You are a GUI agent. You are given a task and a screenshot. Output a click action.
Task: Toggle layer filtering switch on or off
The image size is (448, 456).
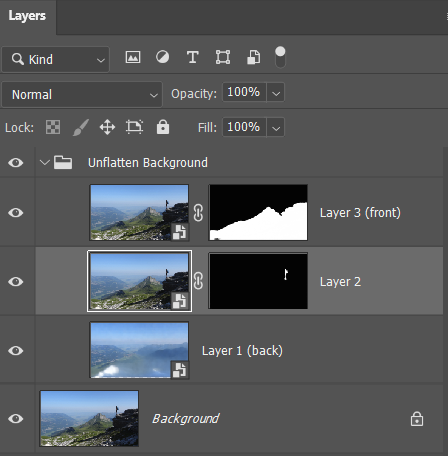[280, 57]
